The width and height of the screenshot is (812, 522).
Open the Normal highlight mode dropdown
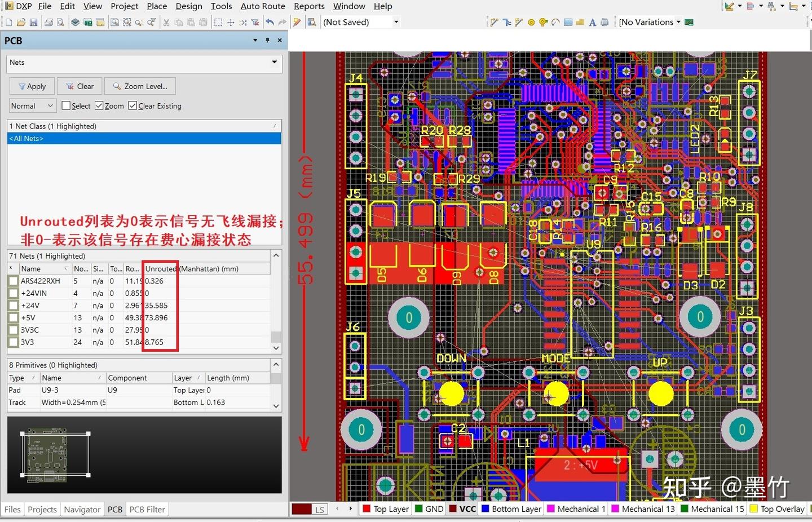[50, 105]
